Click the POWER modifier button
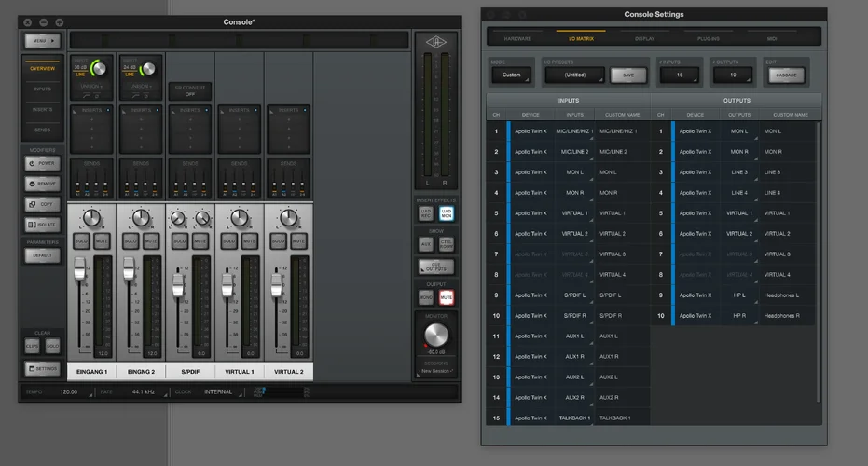This screenshot has width=868, height=466. (43, 163)
